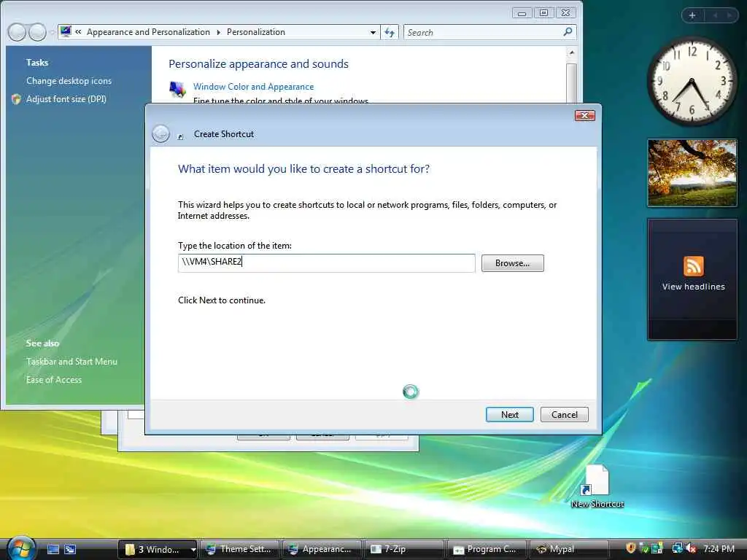The width and height of the screenshot is (747, 560).
Task: Switch to Program C... taskbar button
Action: coord(487,549)
